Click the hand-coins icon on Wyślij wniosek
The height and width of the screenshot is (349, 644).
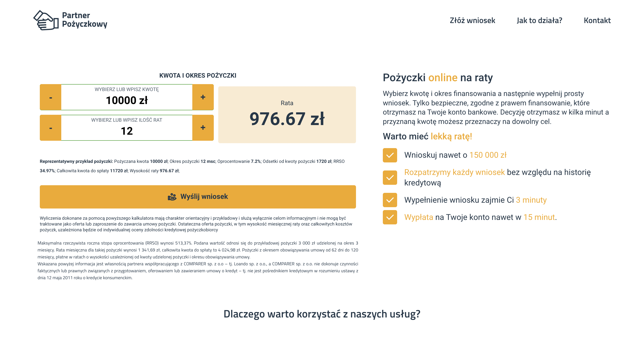click(x=172, y=197)
